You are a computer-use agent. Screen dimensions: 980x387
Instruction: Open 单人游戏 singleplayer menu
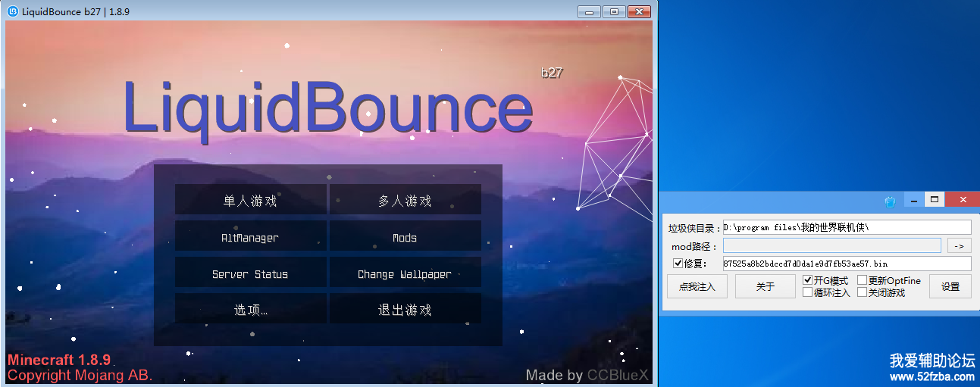click(x=251, y=201)
